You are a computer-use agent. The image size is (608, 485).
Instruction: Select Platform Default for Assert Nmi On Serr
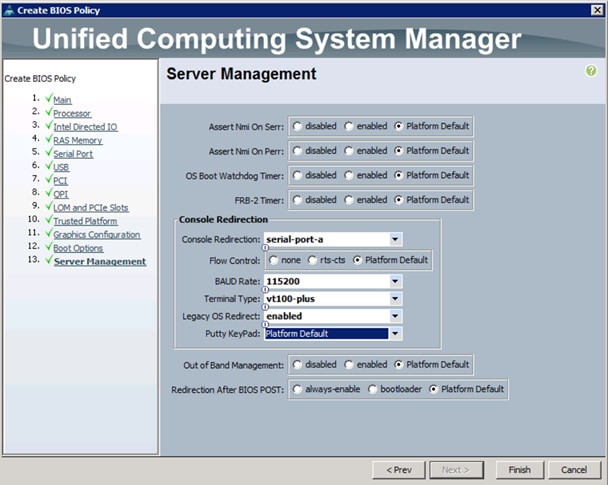pos(398,126)
